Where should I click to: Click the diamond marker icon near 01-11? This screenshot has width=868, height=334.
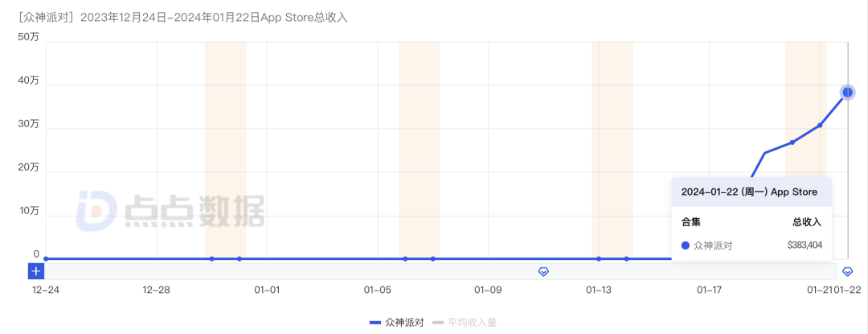(x=543, y=271)
